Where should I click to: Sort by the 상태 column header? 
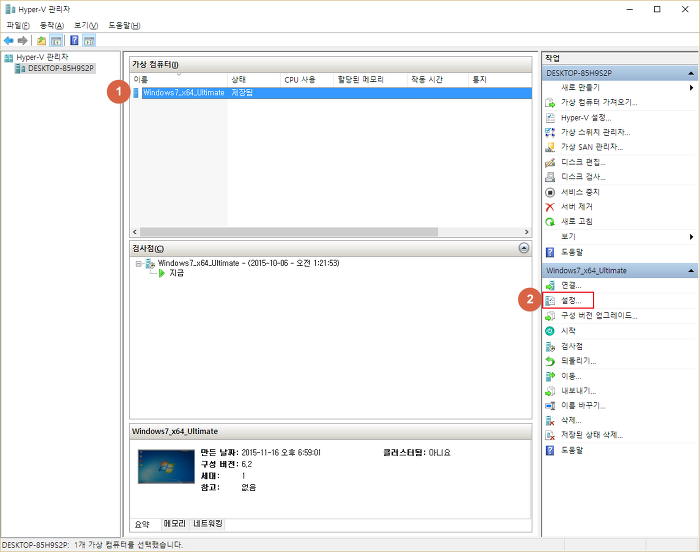click(x=254, y=79)
